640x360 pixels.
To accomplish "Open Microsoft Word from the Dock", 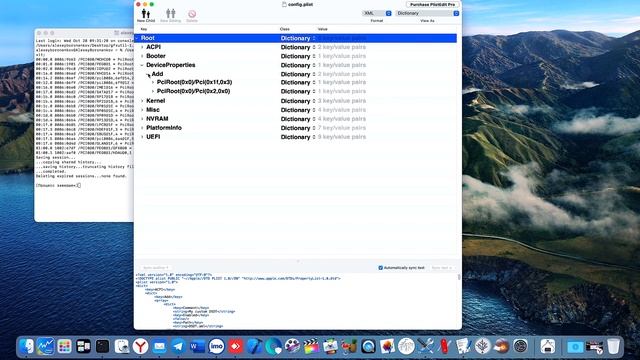I will [198, 347].
